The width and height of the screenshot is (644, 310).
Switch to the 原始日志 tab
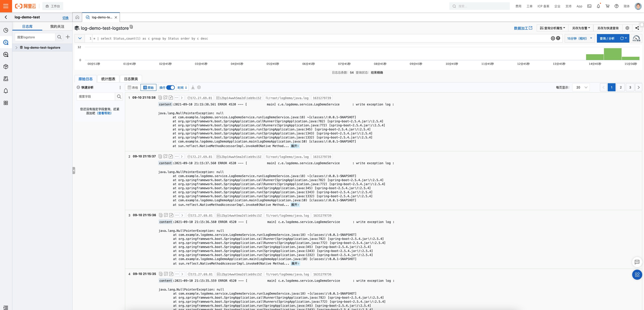click(85, 79)
